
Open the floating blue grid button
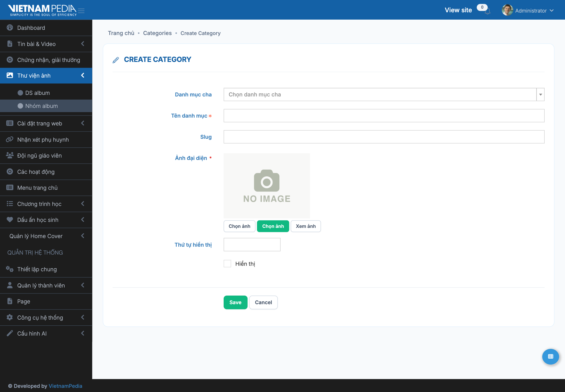click(550, 356)
